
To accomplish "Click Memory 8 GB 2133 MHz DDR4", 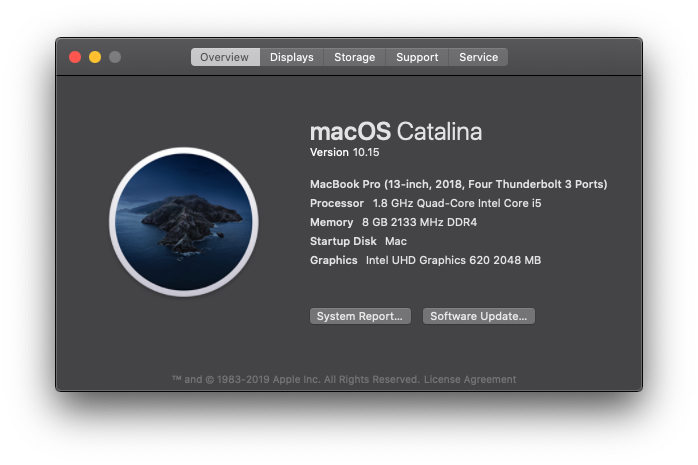I will coord(394,222).
